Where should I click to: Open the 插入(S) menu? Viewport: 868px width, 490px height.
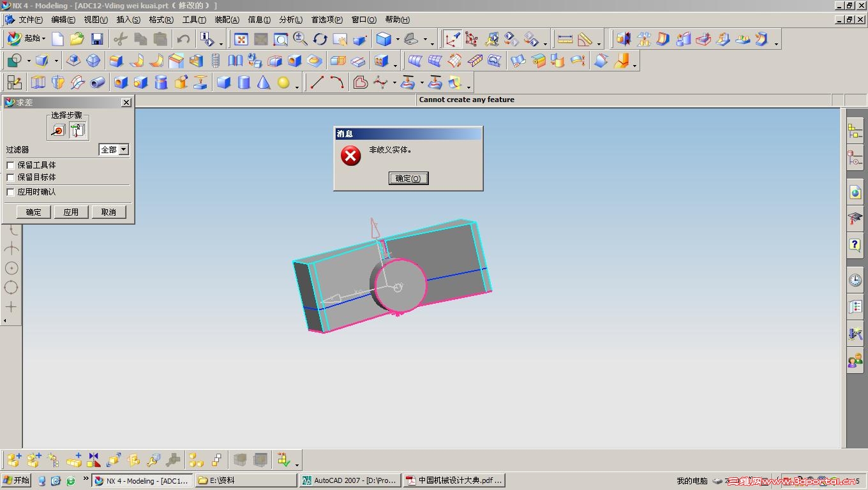[128, 20]
